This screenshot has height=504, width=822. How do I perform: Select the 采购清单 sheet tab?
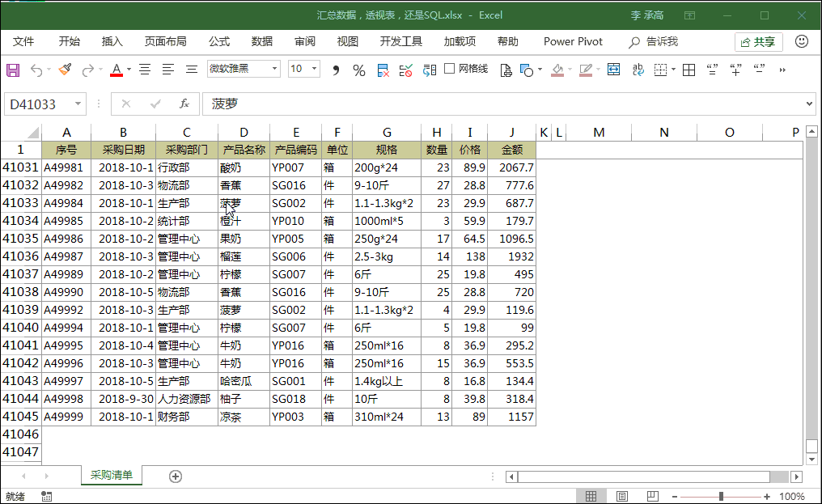(x=112, y=476)
